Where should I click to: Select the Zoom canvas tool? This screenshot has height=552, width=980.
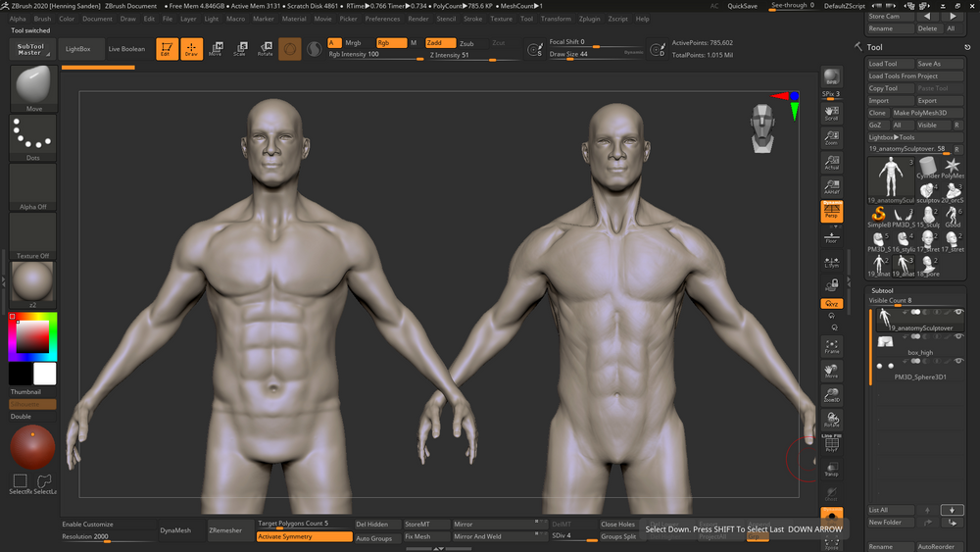831,137
